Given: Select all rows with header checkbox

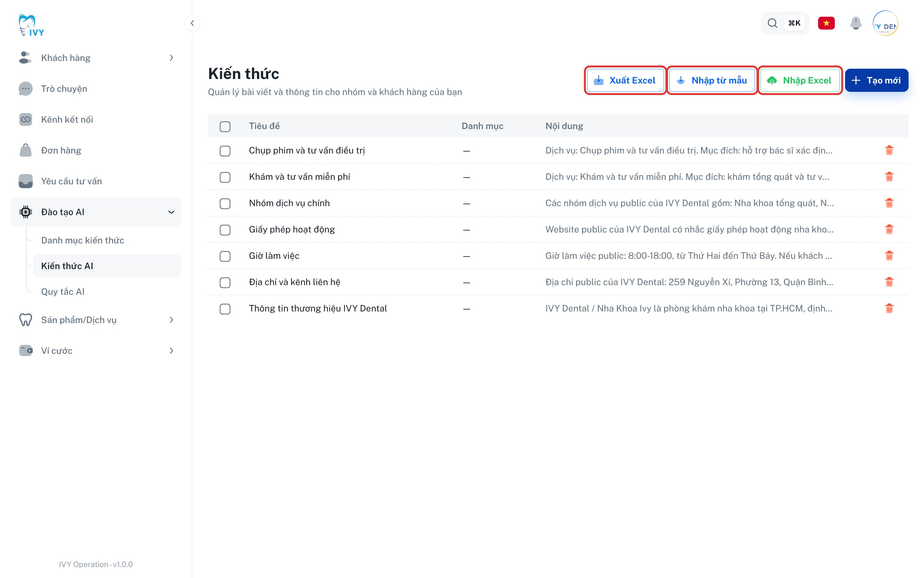Looking at the screenshot, I should [x=225, y=127].
